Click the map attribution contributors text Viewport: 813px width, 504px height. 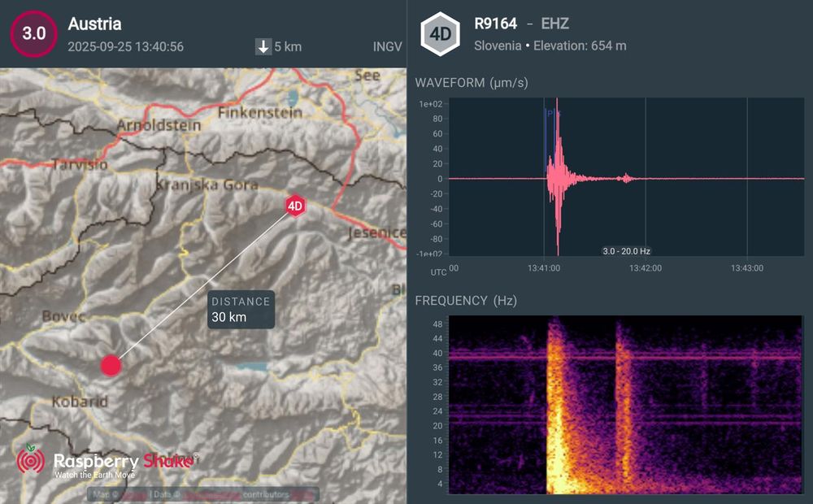click(x=266, y=494)
